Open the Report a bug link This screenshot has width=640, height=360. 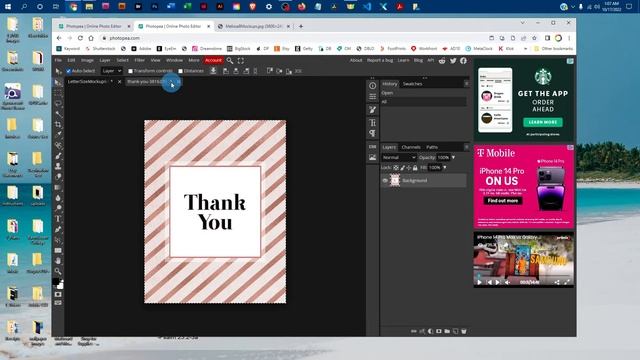380,60
